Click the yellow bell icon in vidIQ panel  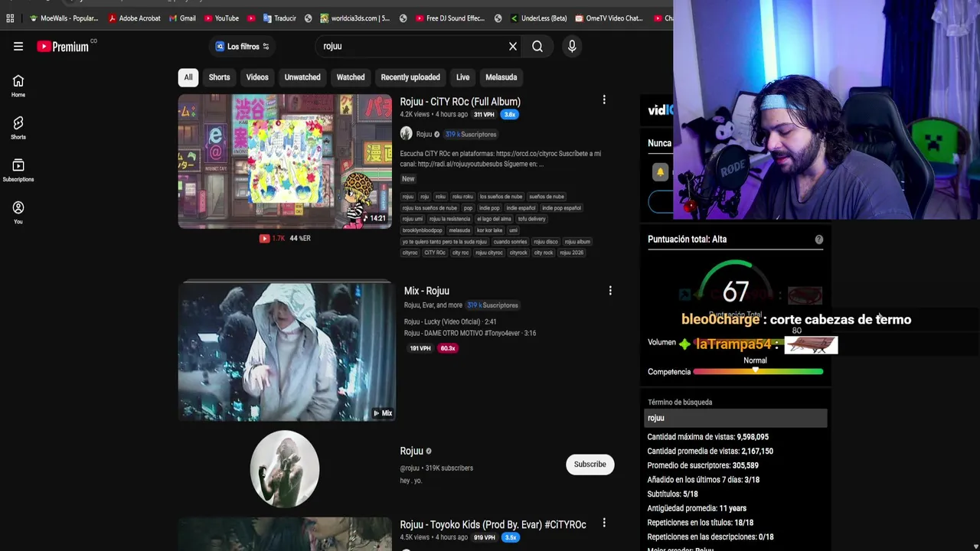click(x=660, y=172)
